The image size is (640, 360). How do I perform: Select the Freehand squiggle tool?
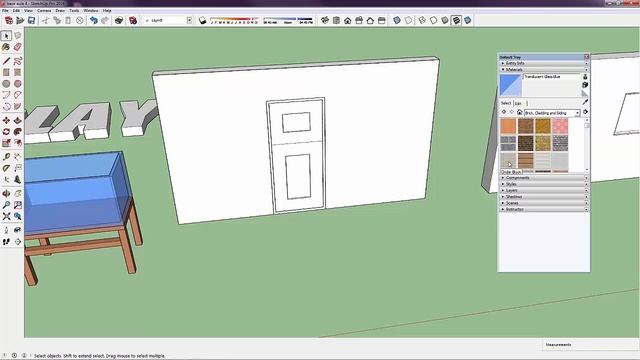(x=18, y=61)
